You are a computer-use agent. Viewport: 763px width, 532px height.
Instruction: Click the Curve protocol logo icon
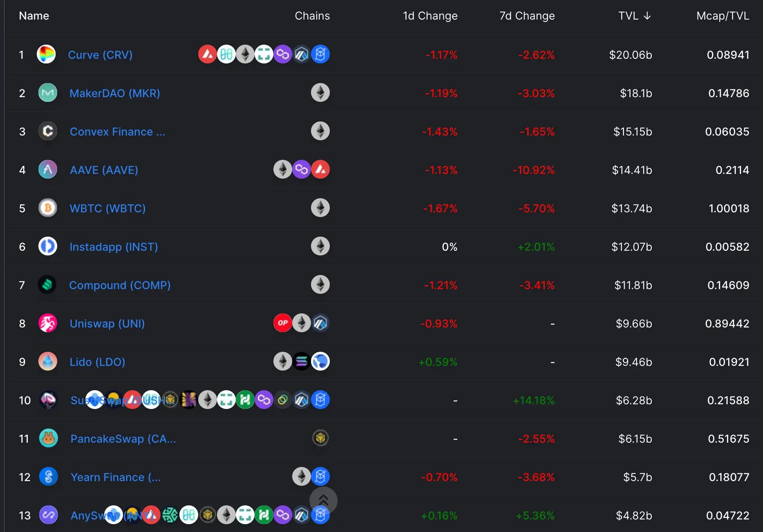[x=46, y=54]
